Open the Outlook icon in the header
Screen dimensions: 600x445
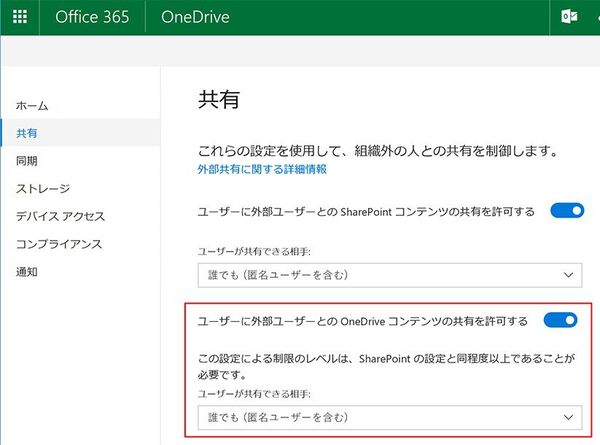click(x=569, y=16)
